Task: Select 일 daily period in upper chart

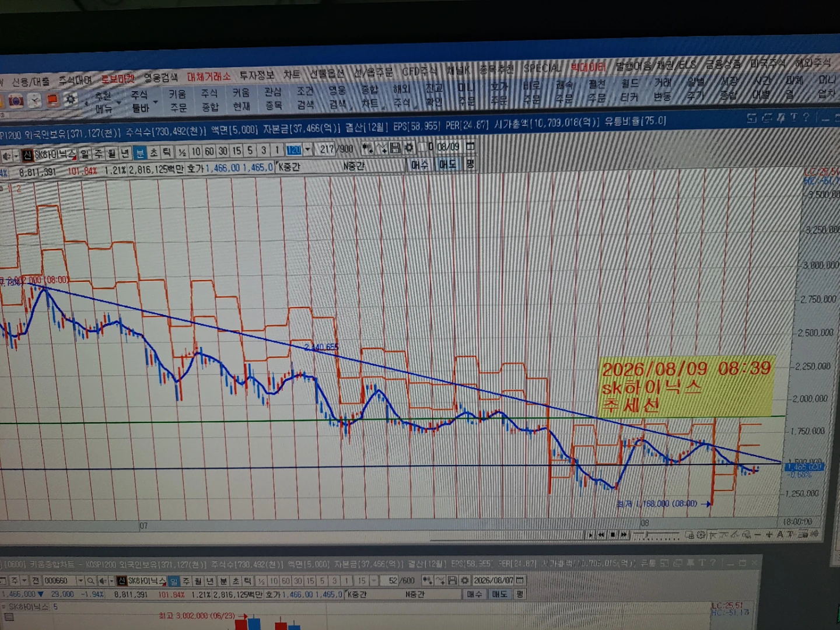Action: [x=85, y=154]
